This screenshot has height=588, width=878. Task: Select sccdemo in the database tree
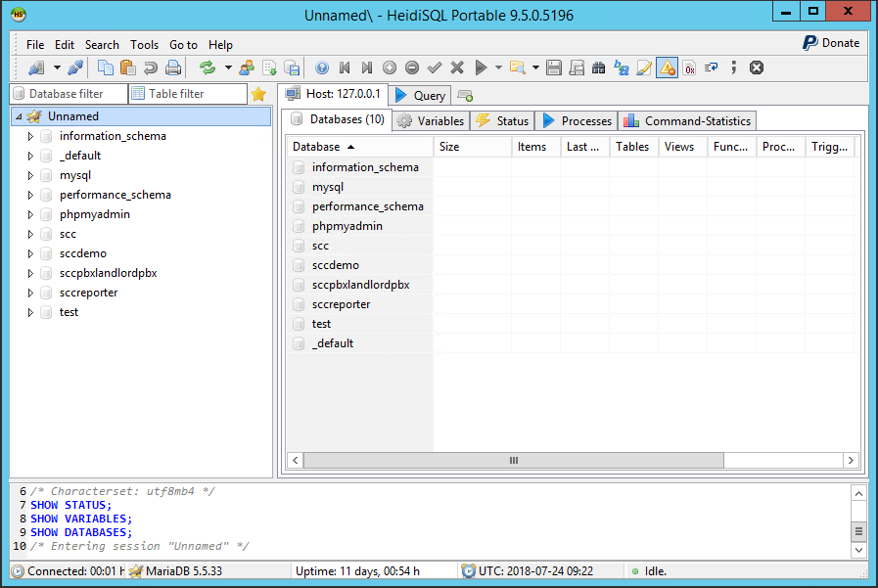pyautogui.click(x=83, y=253)
